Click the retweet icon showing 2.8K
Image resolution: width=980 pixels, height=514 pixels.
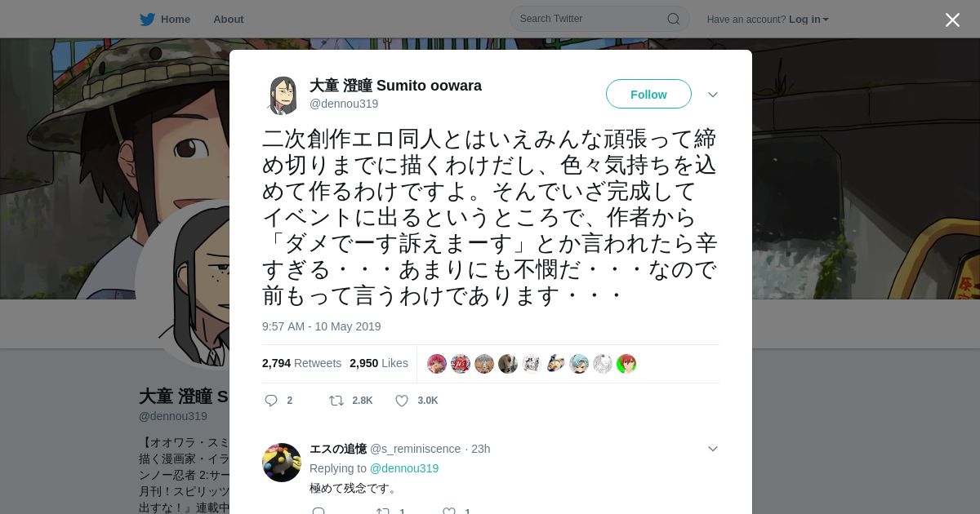336,401
